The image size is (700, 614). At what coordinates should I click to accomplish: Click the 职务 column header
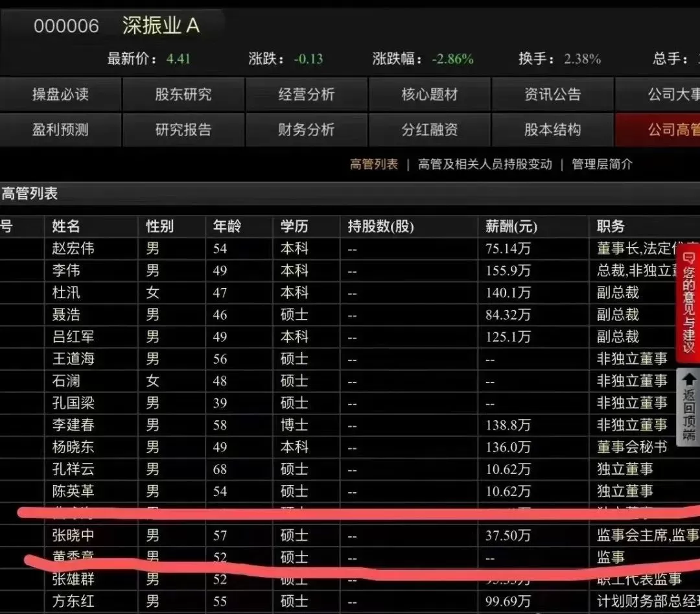tap(611, 226)
